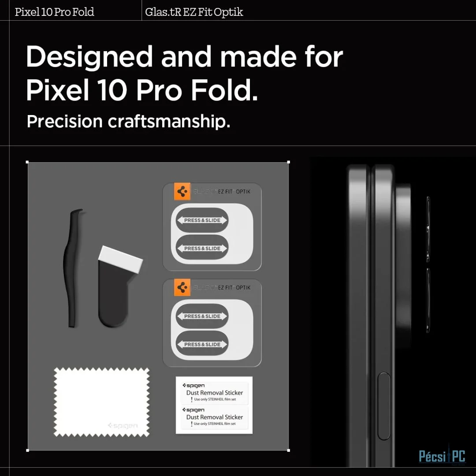
Task: Click the 'Designed and made for' headline
Action: 184,57
